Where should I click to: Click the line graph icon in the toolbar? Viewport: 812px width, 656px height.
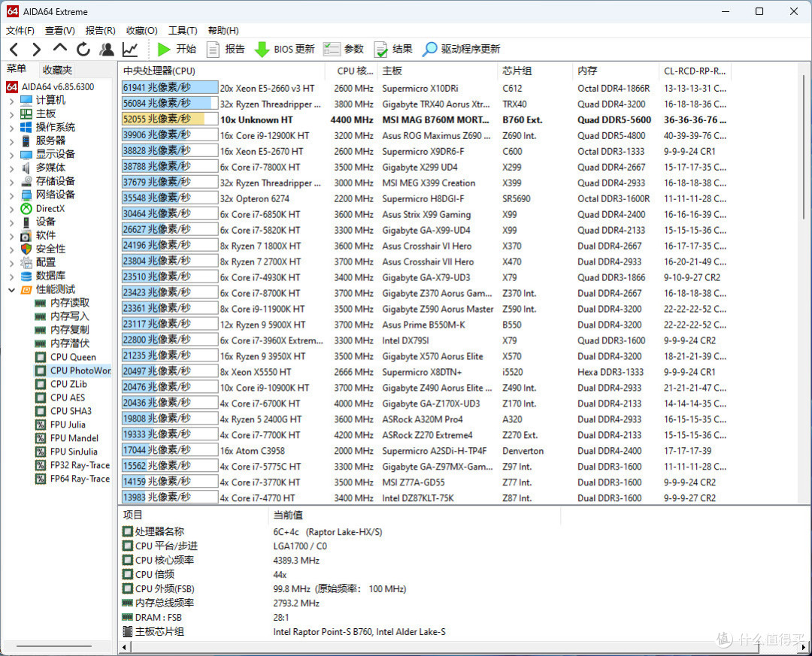(130, 49)
